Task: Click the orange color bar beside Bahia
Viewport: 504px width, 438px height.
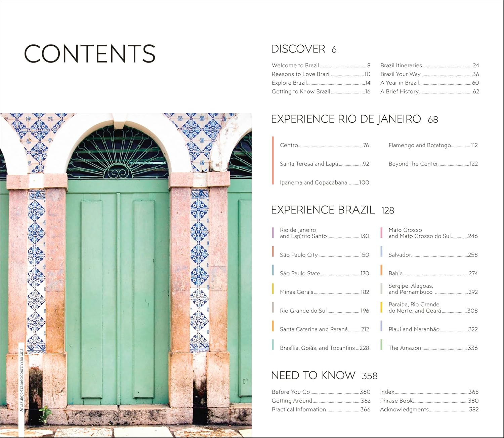Action: click(381, 270)
